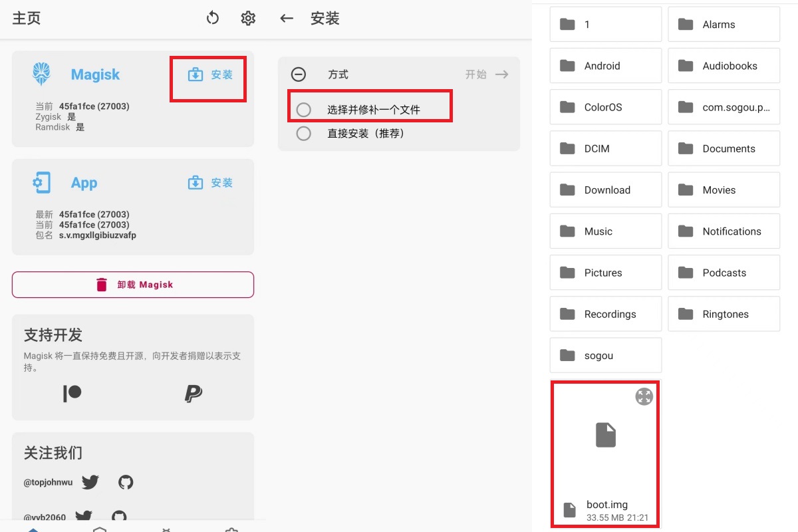Open the PayPal donation icon
Screen dimensions: 798x532
click(194, 394)
